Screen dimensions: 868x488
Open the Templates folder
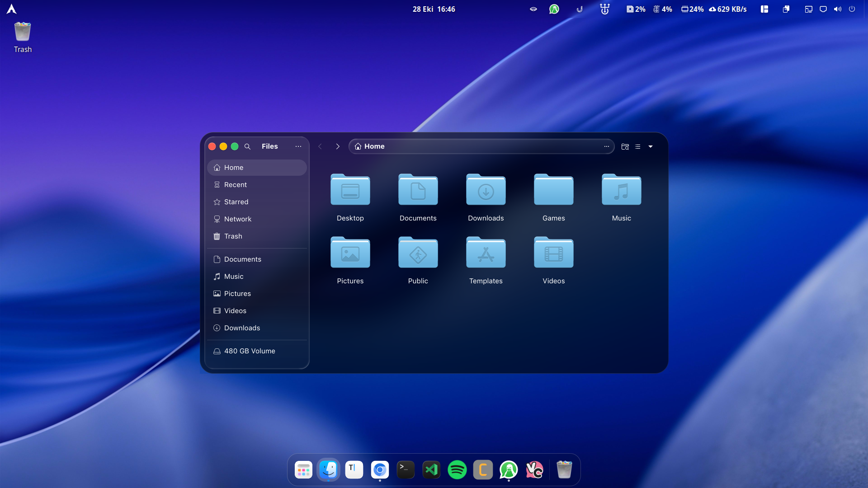(486, 260)
